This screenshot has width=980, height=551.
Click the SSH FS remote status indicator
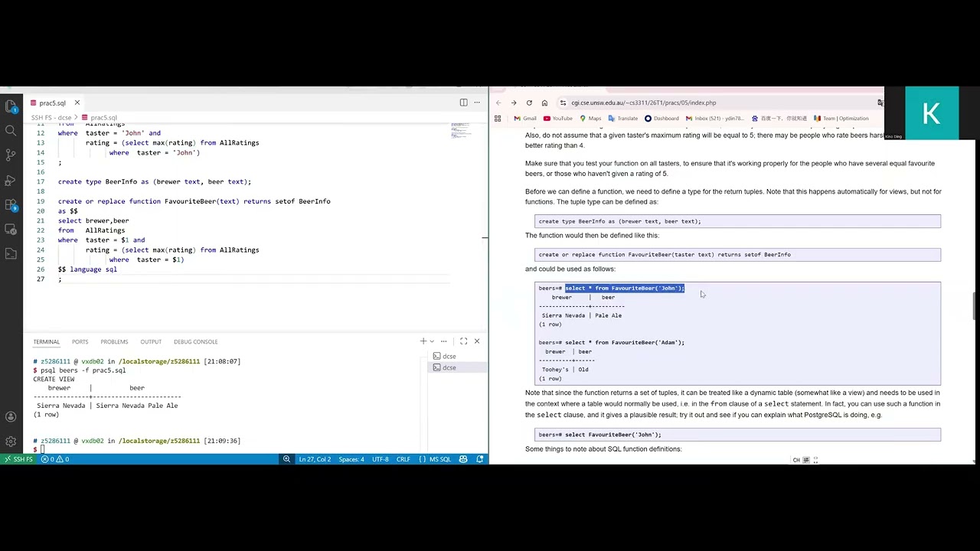pos(18,459)
